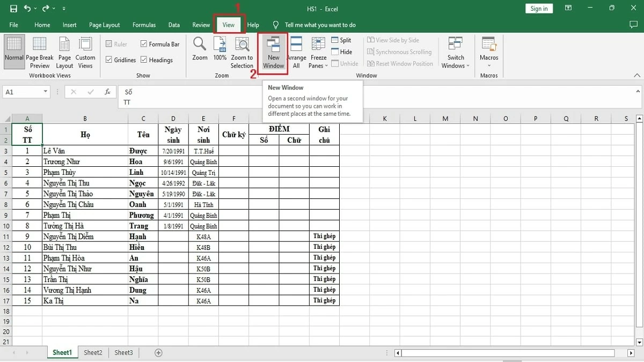Viewport: 644px width, 362px height.
Task: Click Arrange All windows
Action: click(296, 51)
